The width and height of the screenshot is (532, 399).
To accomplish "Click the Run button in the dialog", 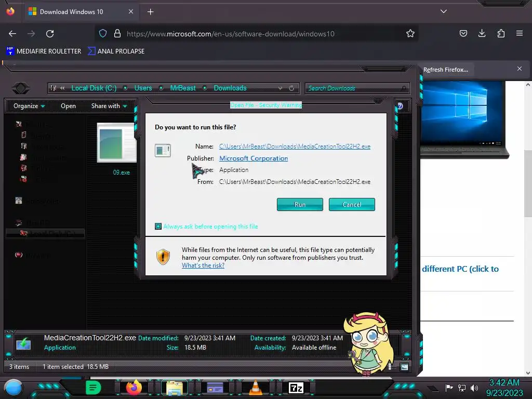I will 300,205.
